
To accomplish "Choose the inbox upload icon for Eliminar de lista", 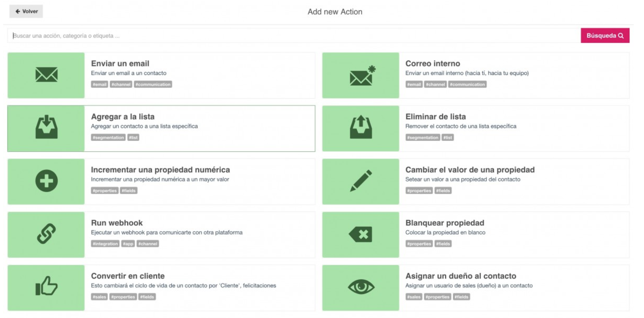I will 361,127.
